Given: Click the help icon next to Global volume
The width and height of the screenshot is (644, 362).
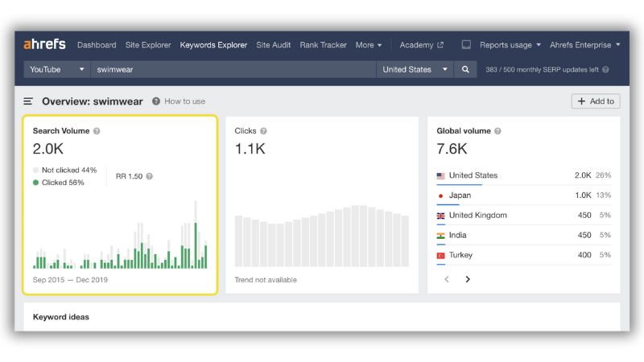Looking at the screenshot, I should click(497, 131).
